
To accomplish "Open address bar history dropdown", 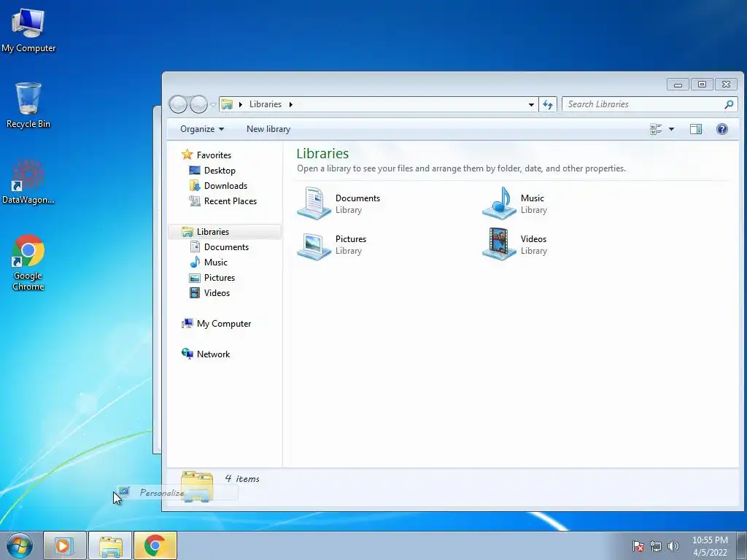I will tap(531, 104).
